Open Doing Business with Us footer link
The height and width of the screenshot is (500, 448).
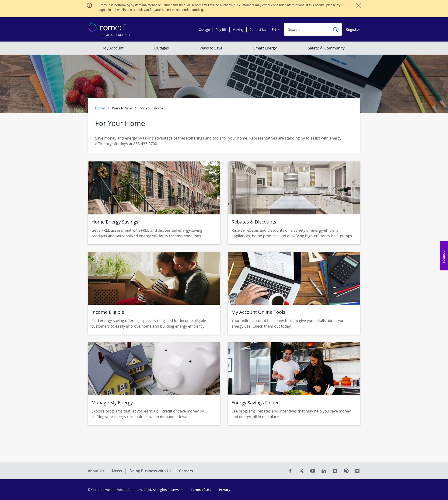[x=150, y=471]
